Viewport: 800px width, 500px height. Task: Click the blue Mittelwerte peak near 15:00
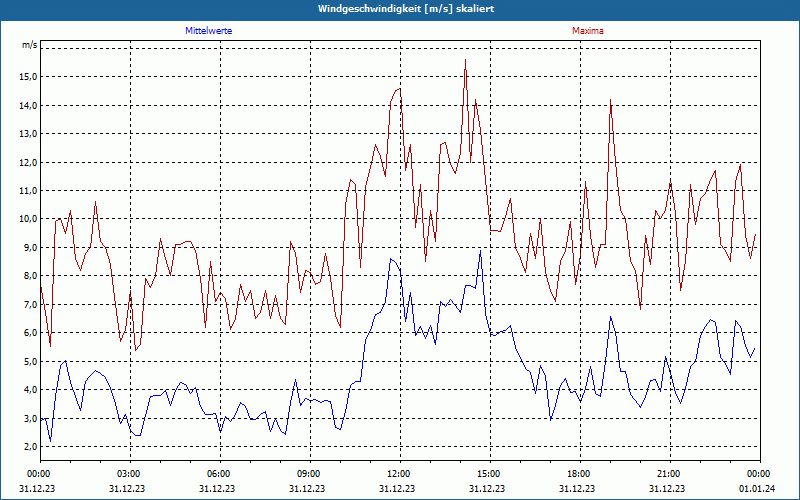(x=480, y=251)
